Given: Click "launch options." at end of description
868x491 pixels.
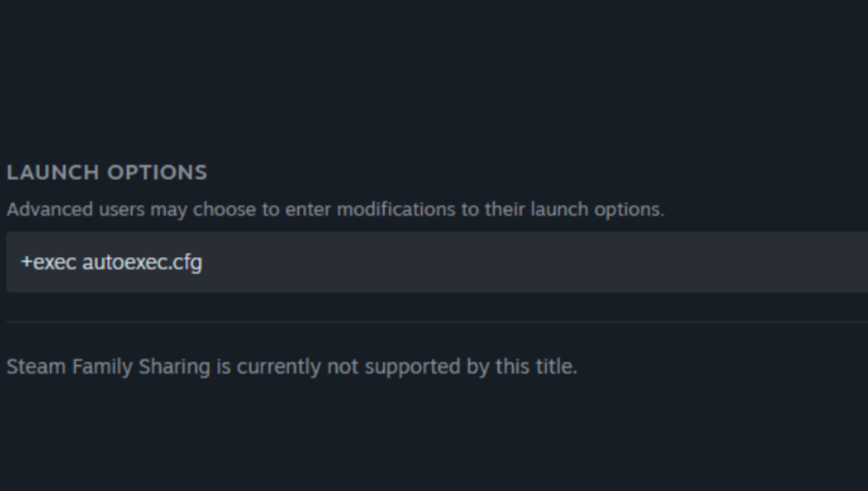Looking at the screenshot, I should coord(597,210).
